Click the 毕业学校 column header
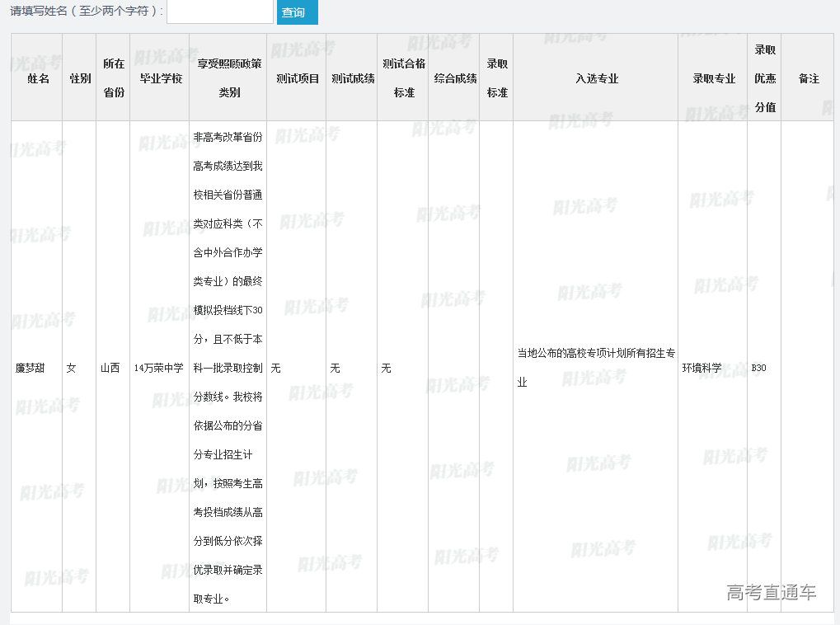The width and height of the screenshot is (840, 625). coord(160,78)
